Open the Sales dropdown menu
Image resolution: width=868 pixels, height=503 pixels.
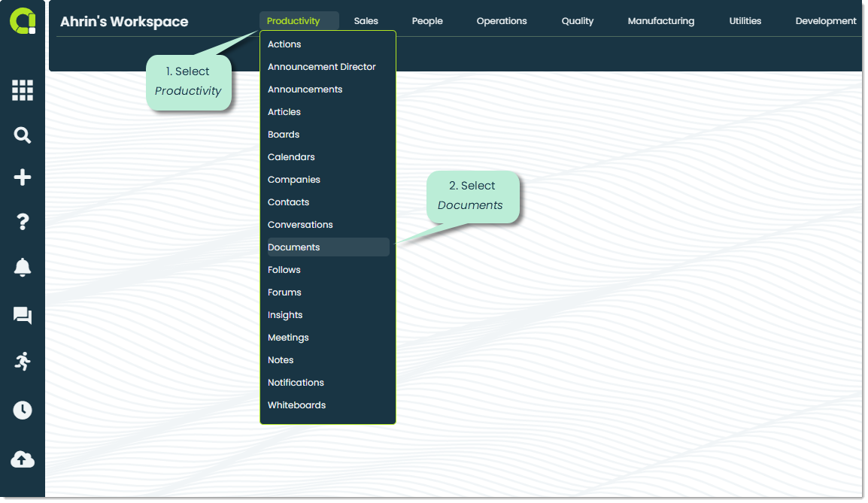click(x=366, y=21)
